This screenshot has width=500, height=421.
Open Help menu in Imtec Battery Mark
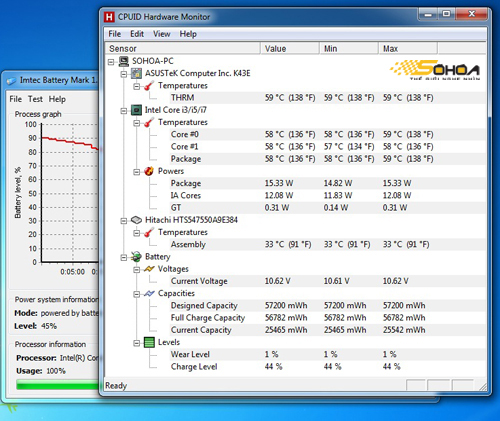(57, 99)
